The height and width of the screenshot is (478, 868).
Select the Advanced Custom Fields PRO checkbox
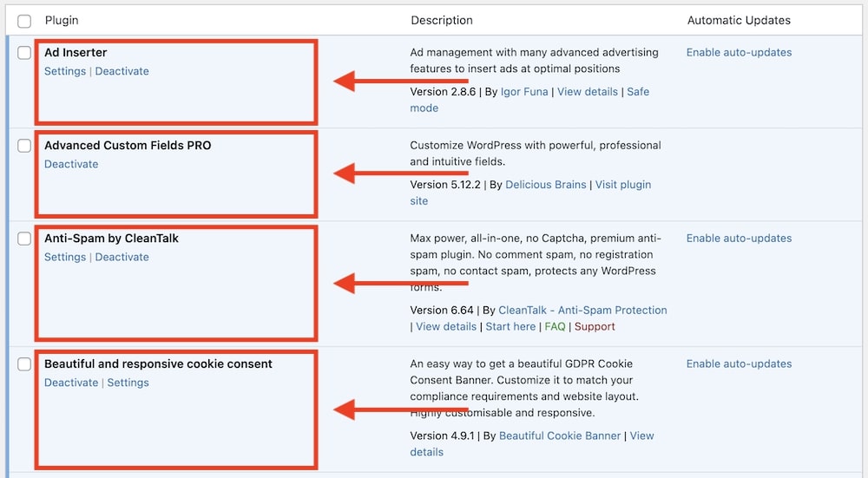(x=24, y=146)
